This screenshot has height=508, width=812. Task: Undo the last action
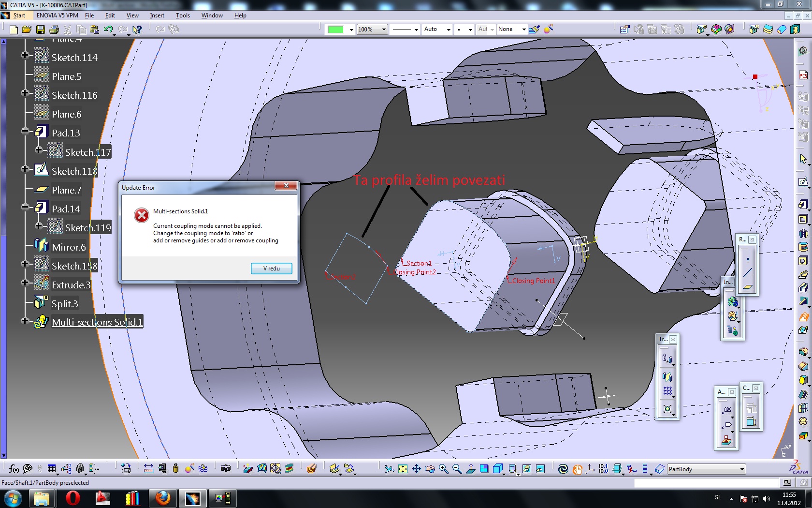pos(108,30)
